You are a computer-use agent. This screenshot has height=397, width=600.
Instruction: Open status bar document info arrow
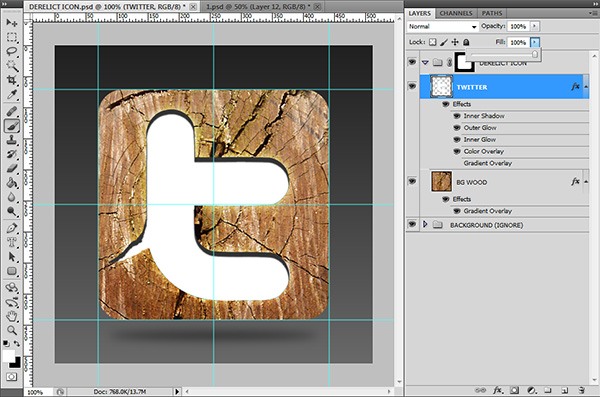[x=177, y=392]
